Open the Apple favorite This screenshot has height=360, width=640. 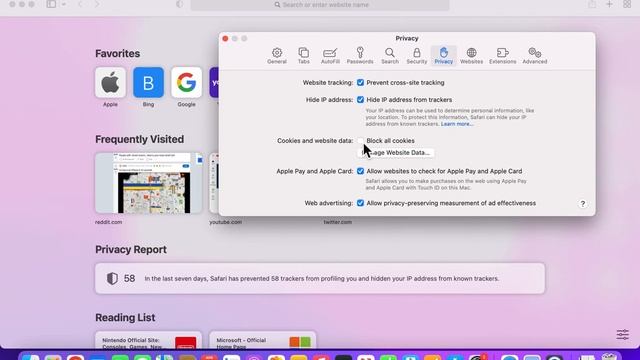pos(110,83)
